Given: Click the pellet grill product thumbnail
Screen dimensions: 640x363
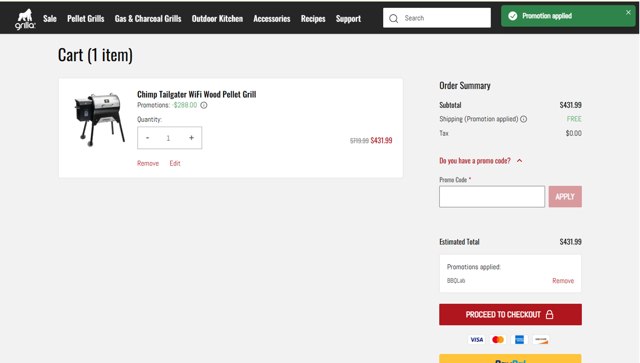Looking at the screenshot, I should [x=99, y=120].
